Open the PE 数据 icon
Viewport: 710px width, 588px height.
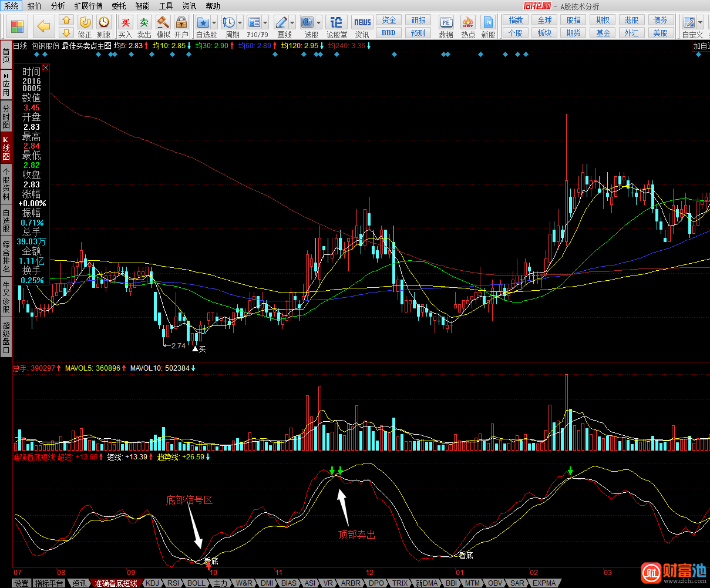[x=446, y=22]
